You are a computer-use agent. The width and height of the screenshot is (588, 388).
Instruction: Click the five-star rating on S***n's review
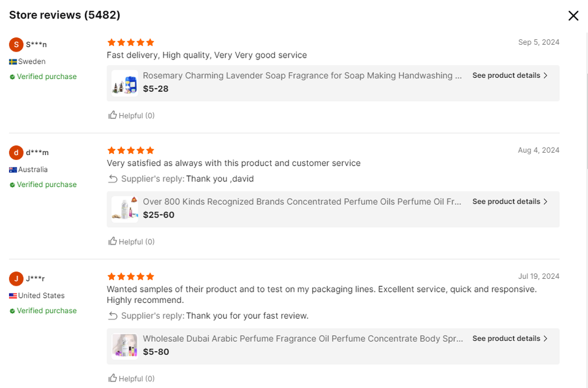[x=130, y=42]
